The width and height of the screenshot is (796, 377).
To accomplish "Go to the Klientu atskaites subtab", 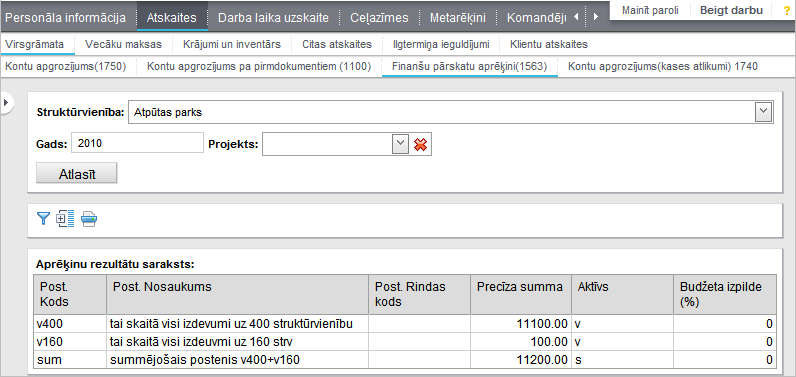I will (x=549, y=45).
